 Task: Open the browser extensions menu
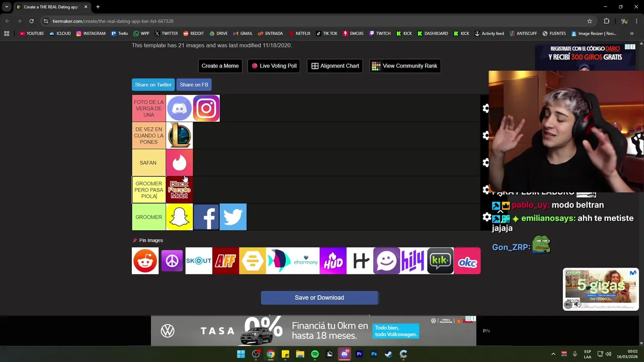tap(606, 21)
